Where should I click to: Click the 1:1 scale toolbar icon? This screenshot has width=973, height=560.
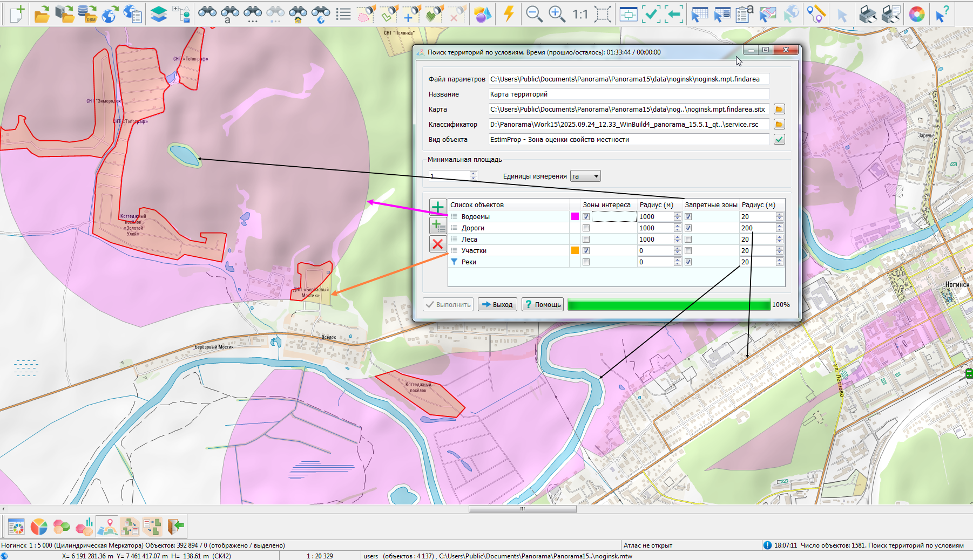[580, 14]
